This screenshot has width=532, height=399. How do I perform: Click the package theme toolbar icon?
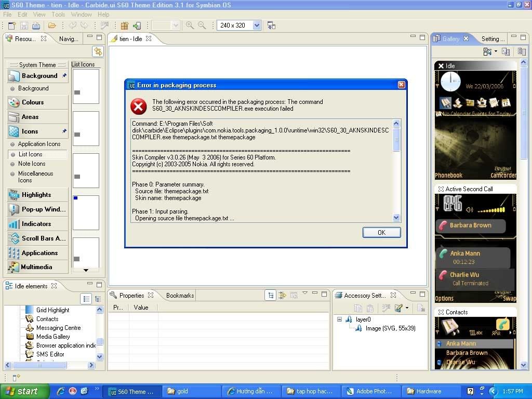tap(125, 25)
